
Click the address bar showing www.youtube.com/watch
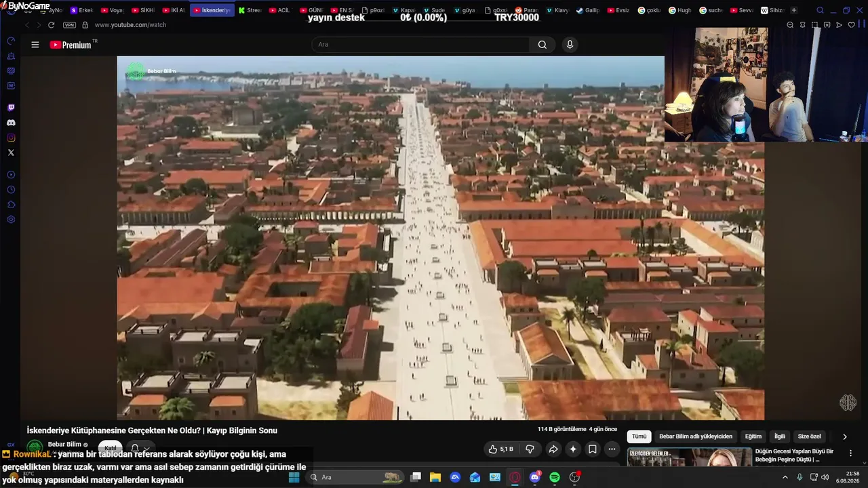[x=130, y=25]
